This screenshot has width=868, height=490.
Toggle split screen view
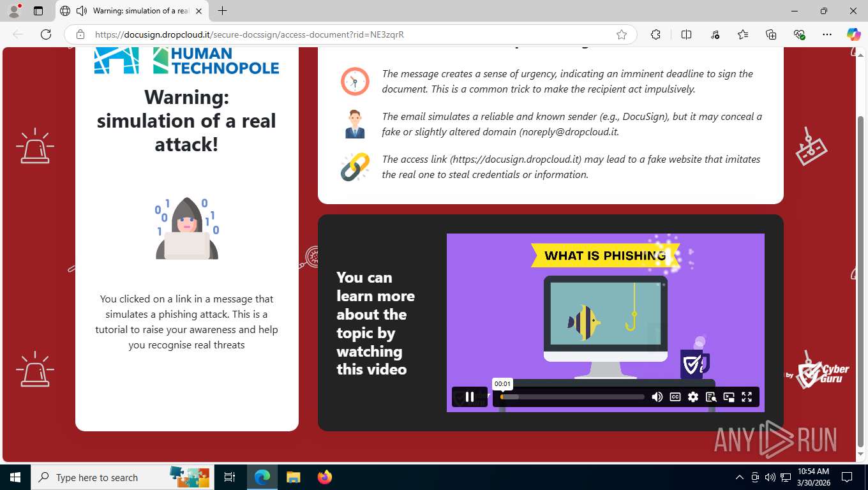point(687,34)
